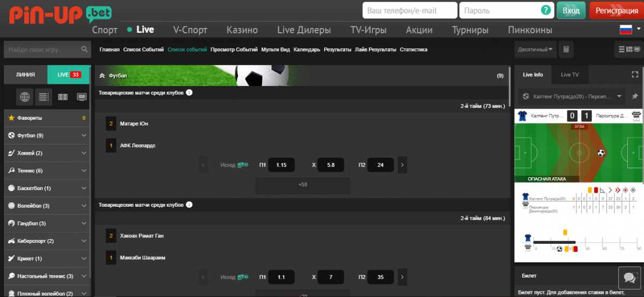This screenshot has width=644, height=297.
Task: Open the bet calculator icon
Action: (565, 49)
